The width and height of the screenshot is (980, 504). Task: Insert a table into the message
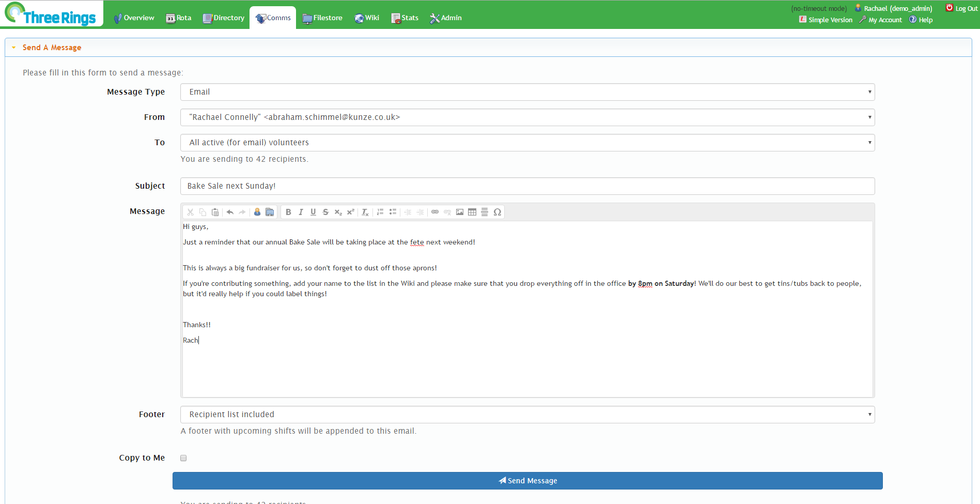pos(472,212)
